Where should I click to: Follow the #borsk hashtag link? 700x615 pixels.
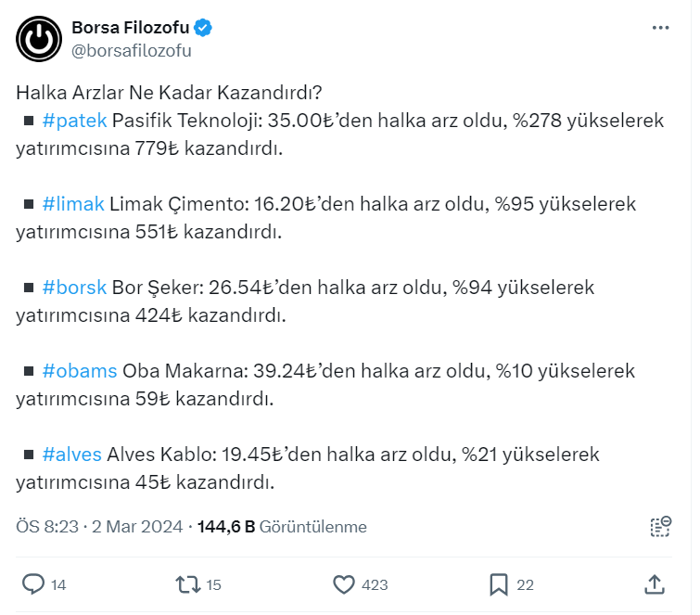tap(74, 288)
